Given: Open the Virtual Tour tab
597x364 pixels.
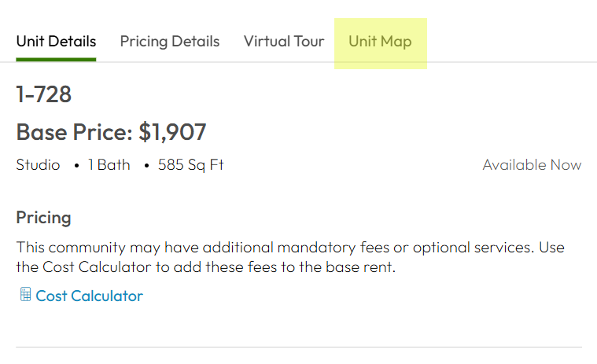Looking at the screenshot, I should [x=284, y=42].
